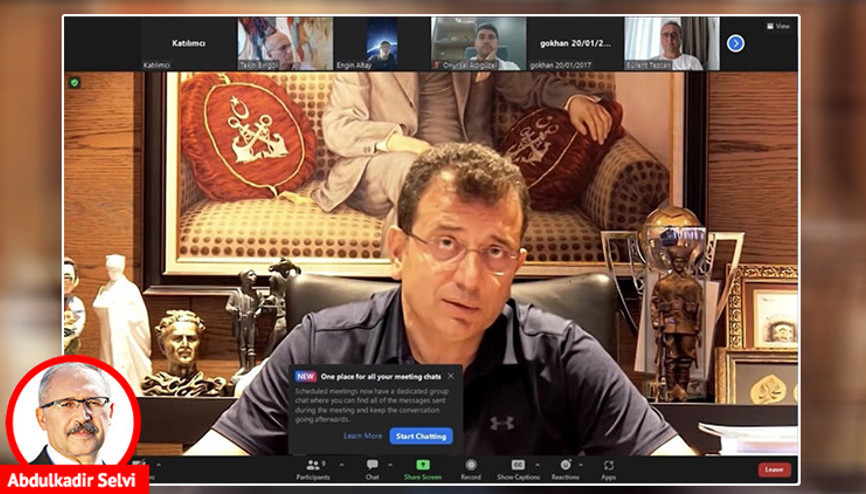
Task: Toggle Show Captions
Action: click(x=518, y=466)
